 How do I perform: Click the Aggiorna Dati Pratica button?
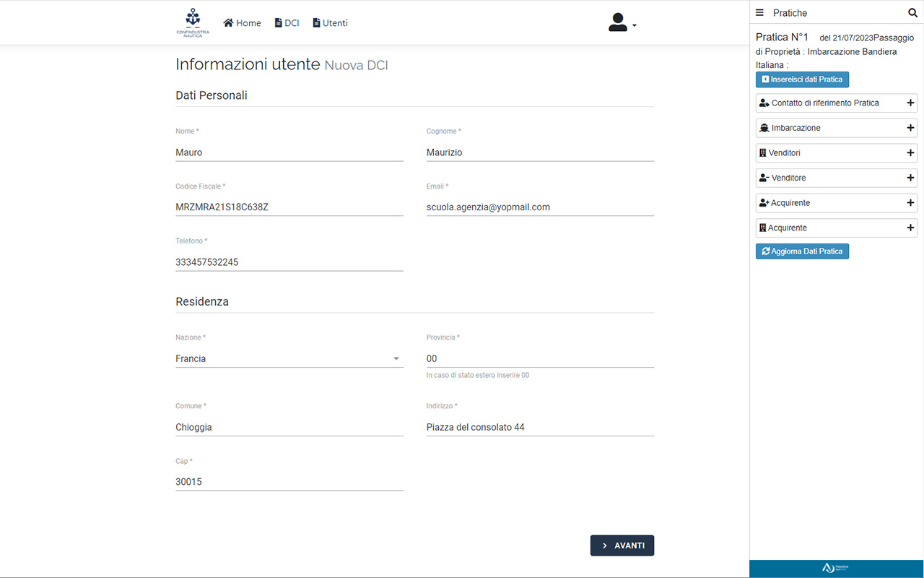[802, 251]
